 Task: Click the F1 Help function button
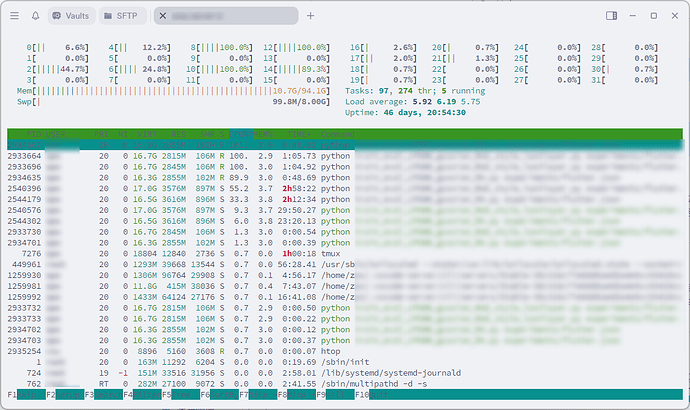pyautogui.click(x=26, y=395)
